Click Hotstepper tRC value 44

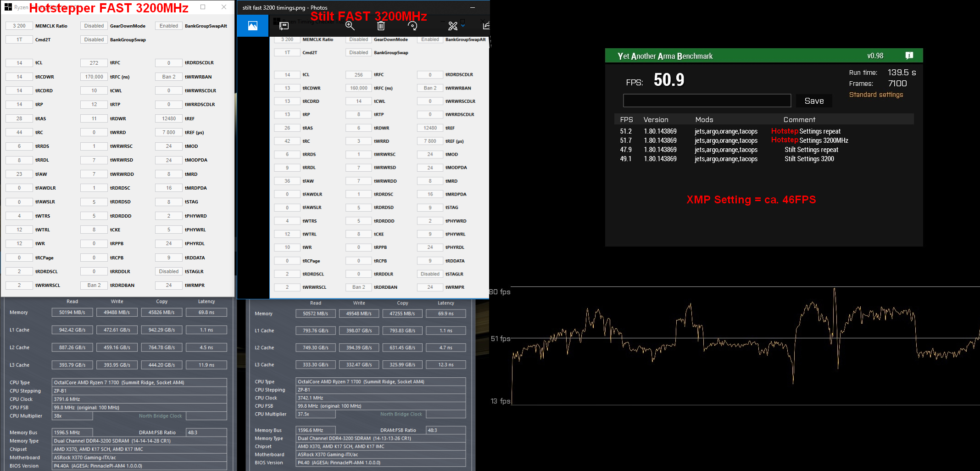pyautogui.click(x=19, y=132)
